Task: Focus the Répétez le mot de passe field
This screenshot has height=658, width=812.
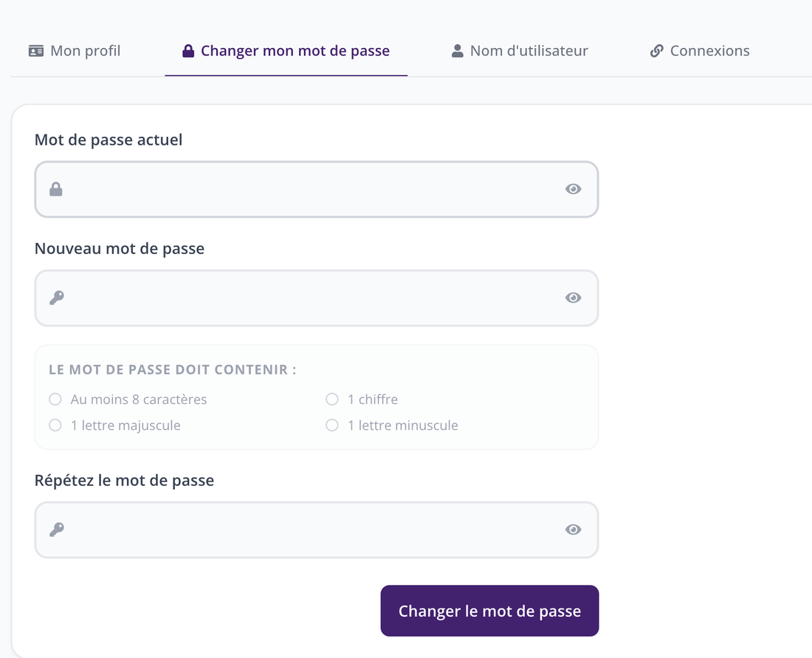Action: (317, 530)
